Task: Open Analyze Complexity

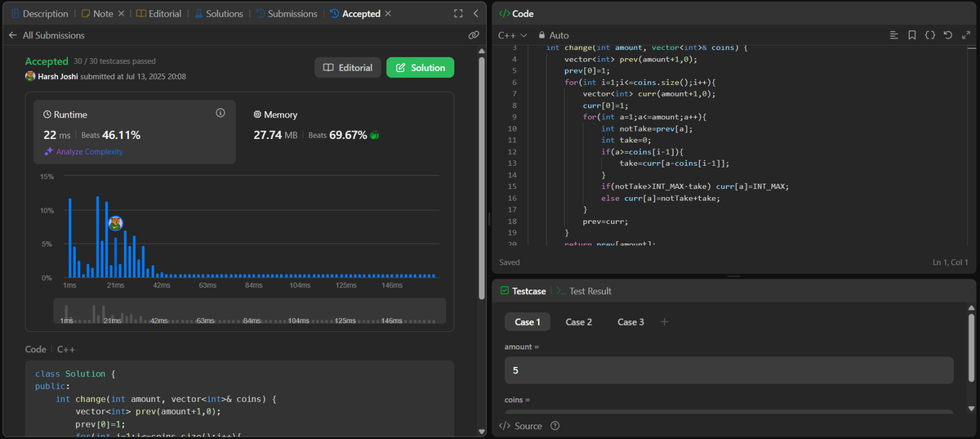Action: [83, 152]
